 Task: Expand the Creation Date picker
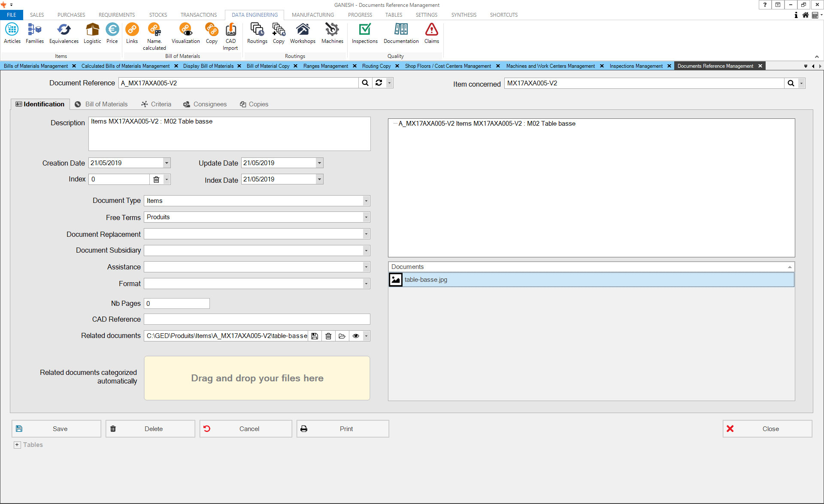(x=167, y=163)
